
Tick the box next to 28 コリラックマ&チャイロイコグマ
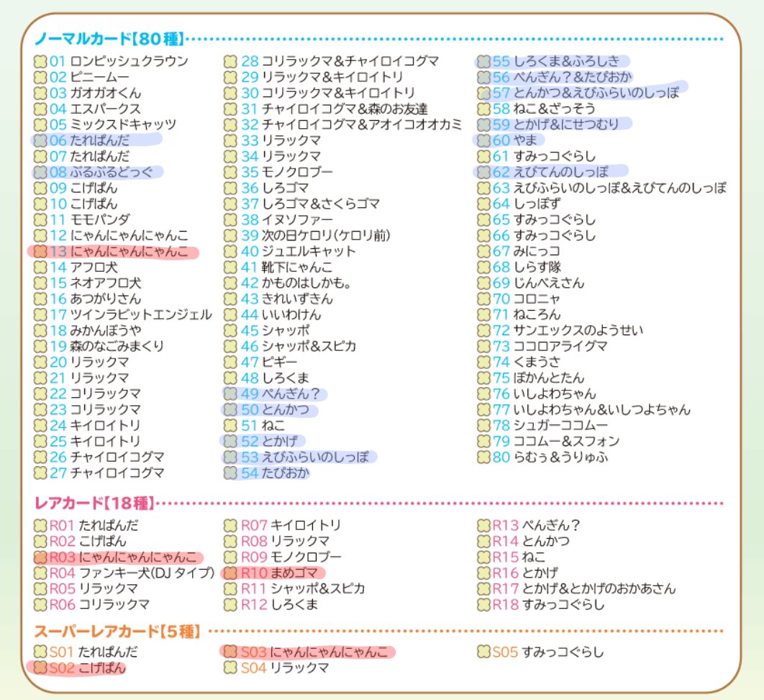coord(230,61)
